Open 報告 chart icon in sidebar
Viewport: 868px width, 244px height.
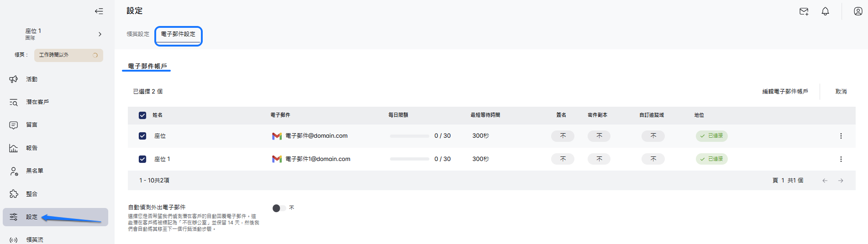(14, 148)
